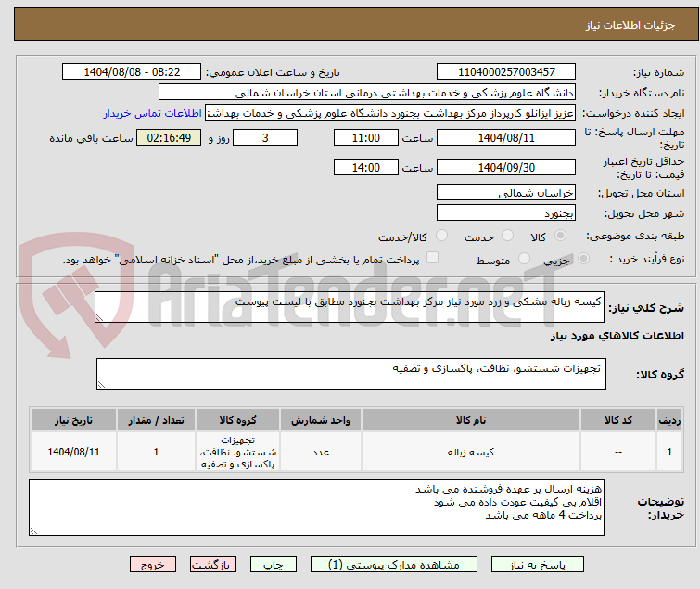Image resolution: width=700 pixels, height=589 pixels.
Task: Click the بجنورد delivery city field
Action: [x=506, y=213]
